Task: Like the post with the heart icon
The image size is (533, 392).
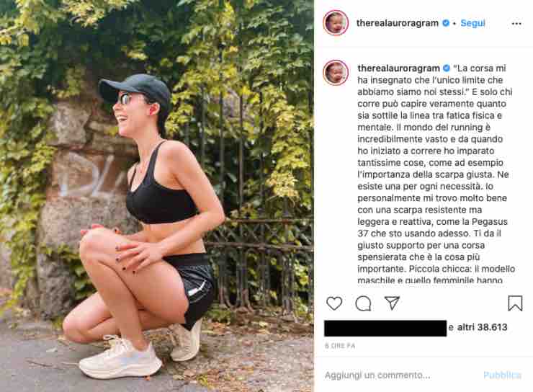Action: click(x=334, y=303)
